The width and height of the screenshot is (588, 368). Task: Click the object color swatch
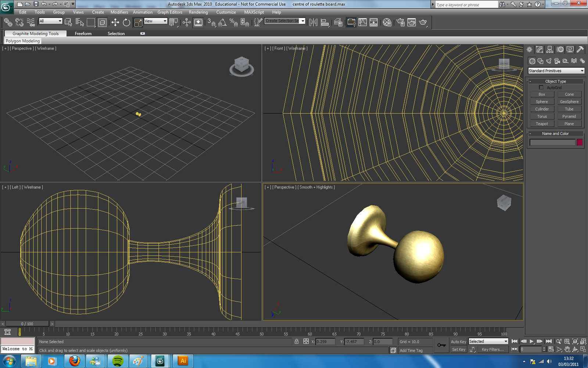(x=580, y=142)
